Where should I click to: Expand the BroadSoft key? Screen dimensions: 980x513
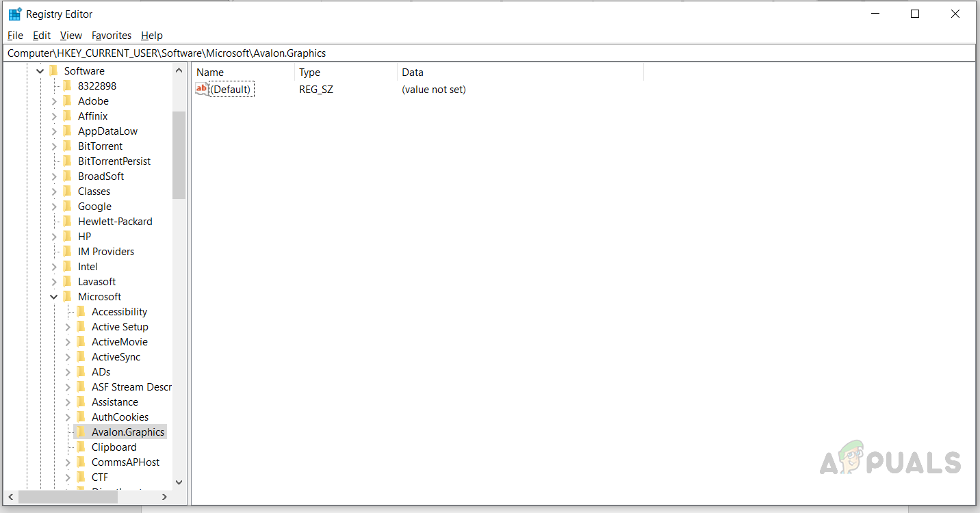54,176
